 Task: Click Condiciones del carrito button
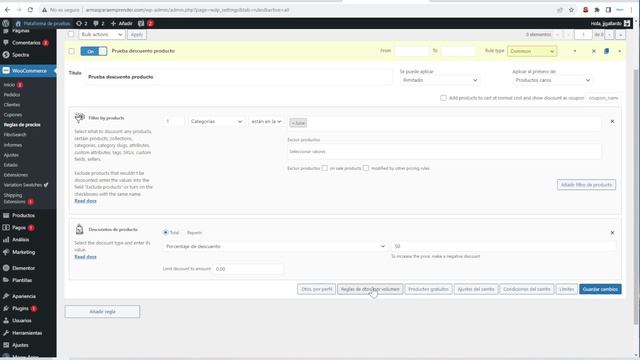point(527,289)
